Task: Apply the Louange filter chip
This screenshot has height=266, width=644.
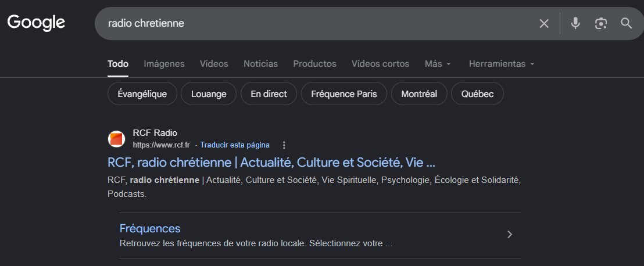Action: tap(209, 94)
